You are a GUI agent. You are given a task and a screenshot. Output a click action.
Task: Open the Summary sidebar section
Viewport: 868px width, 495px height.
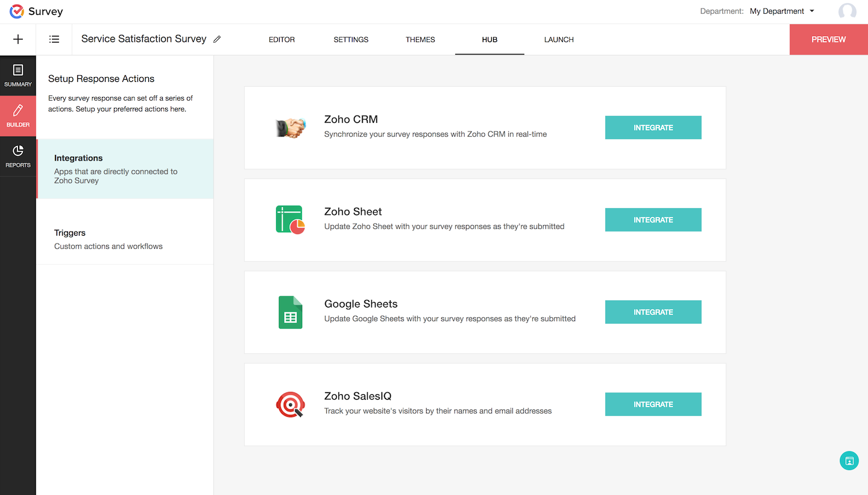[18, 75]
